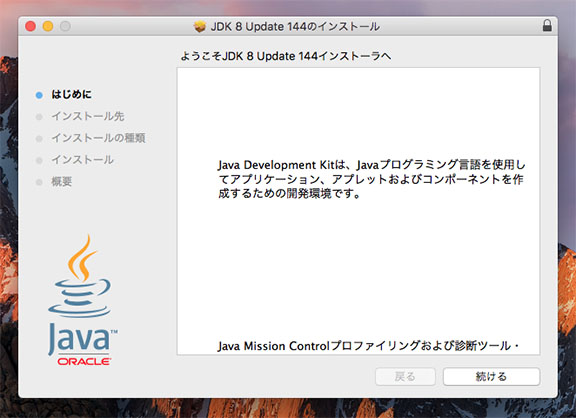
Task: Click the window title JDK 8 Update 144のインストール
Action: [295, 26]
